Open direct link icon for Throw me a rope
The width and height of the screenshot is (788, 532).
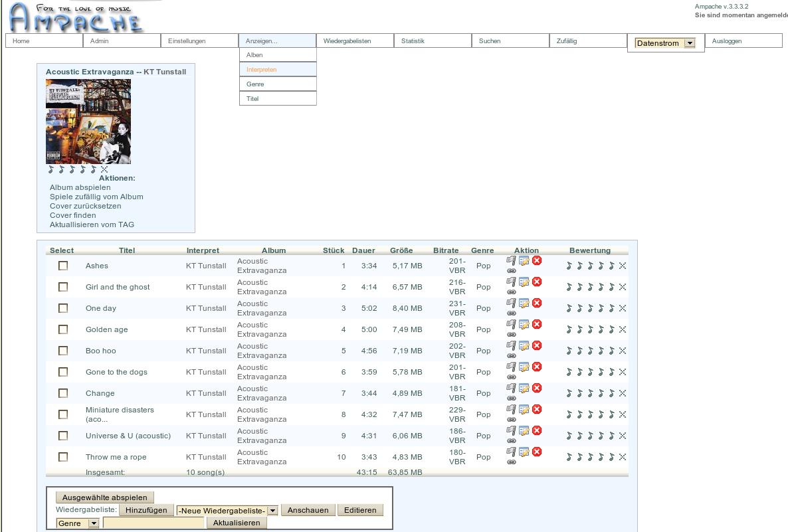(x=511, y=462)
